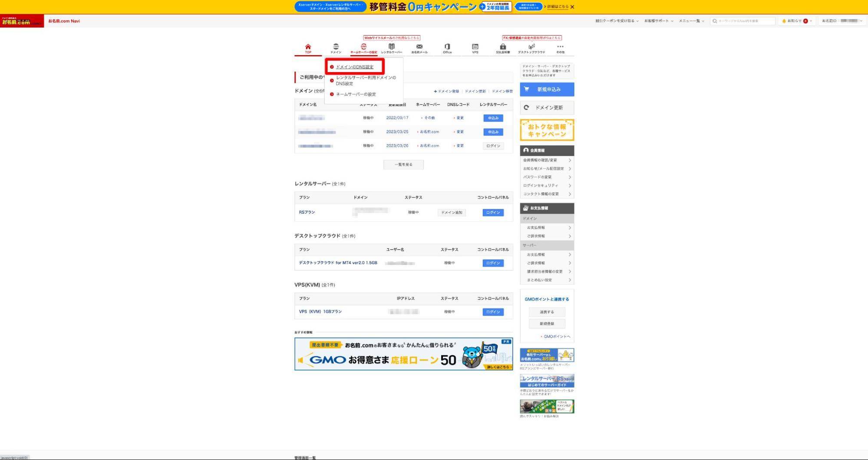Click the 2023/03/25 expiry date link

(x=397, y=132)
